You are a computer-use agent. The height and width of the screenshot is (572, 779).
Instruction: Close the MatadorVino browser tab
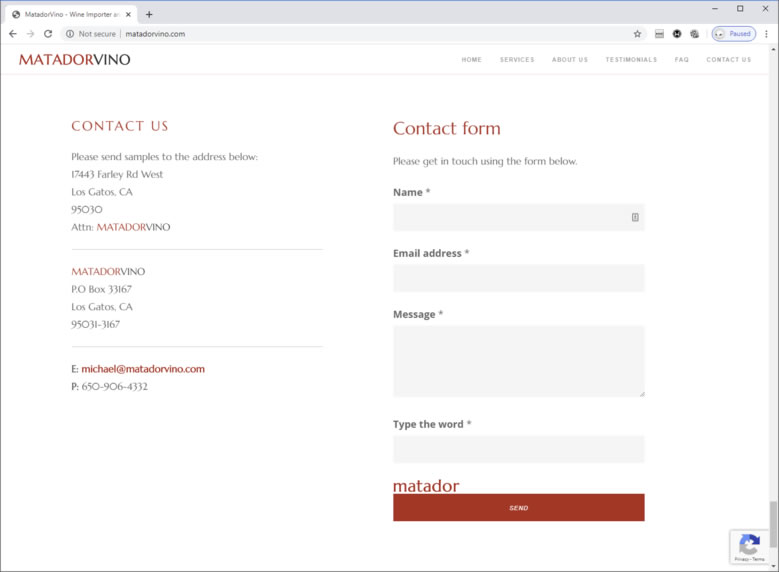tap(128, 14)
